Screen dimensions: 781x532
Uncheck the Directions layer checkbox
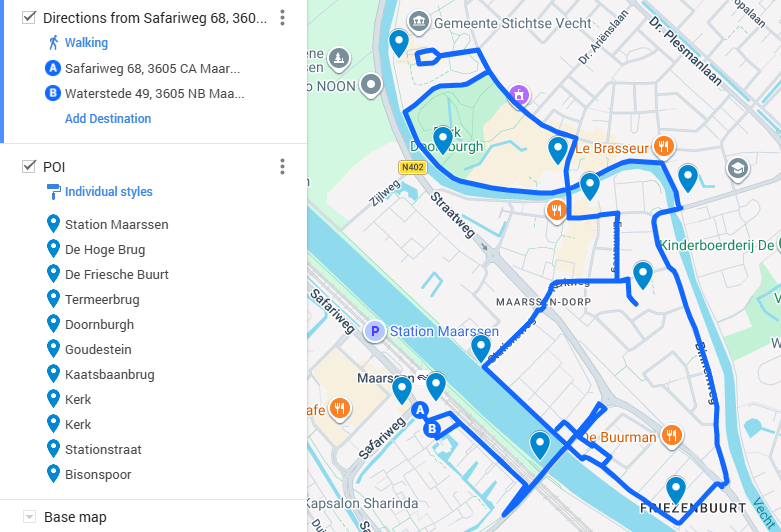click(x=29, y=17)
